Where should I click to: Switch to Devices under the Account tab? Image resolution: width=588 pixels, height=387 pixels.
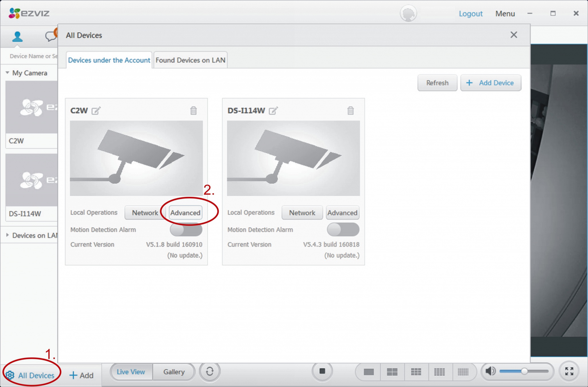pos(109,60)
